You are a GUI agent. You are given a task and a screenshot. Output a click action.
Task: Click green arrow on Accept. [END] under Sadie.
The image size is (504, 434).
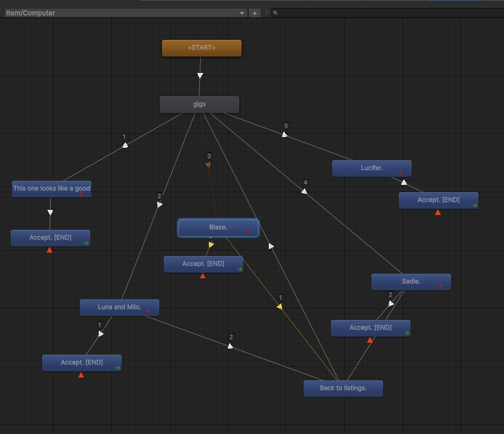pyautogui.click(x=406, y=333)
